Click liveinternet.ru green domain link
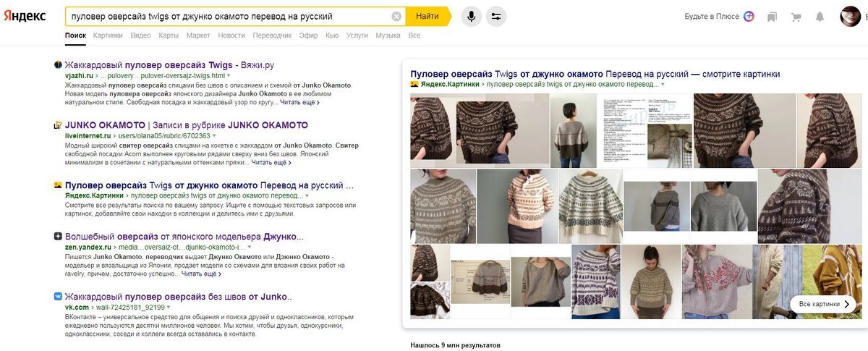 pos(89,135)
